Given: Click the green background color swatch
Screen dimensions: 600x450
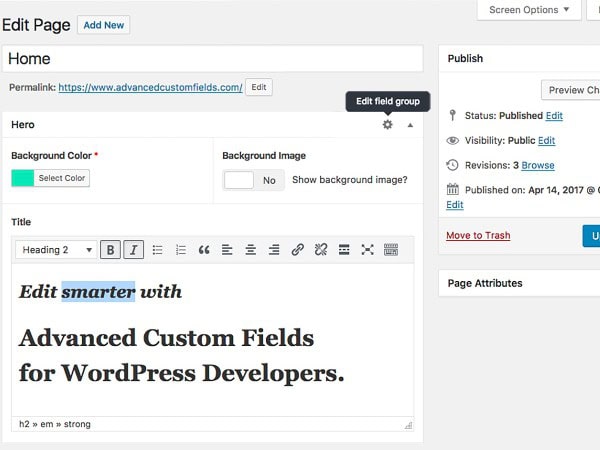Looking at the screenshot, I should tap(22, 178).
